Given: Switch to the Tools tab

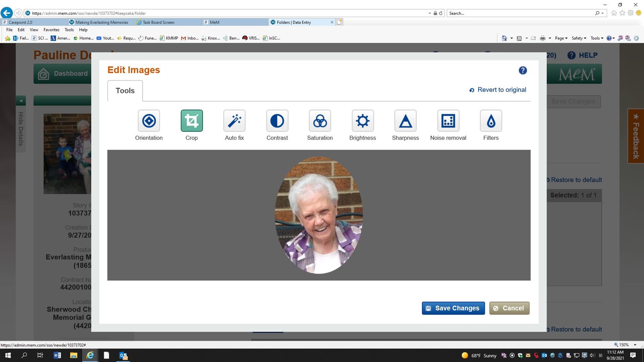Looking at the screenshot, I should coord(125,91).
